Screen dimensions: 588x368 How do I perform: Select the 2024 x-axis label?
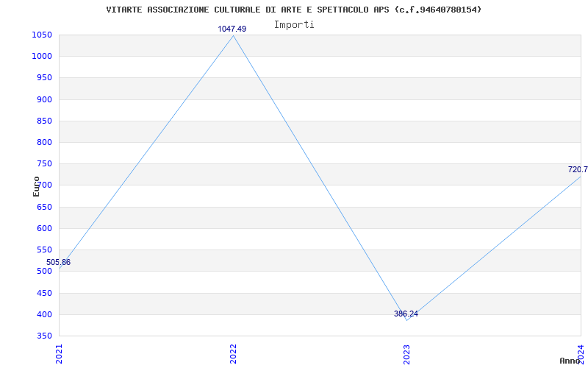point(581,354)
